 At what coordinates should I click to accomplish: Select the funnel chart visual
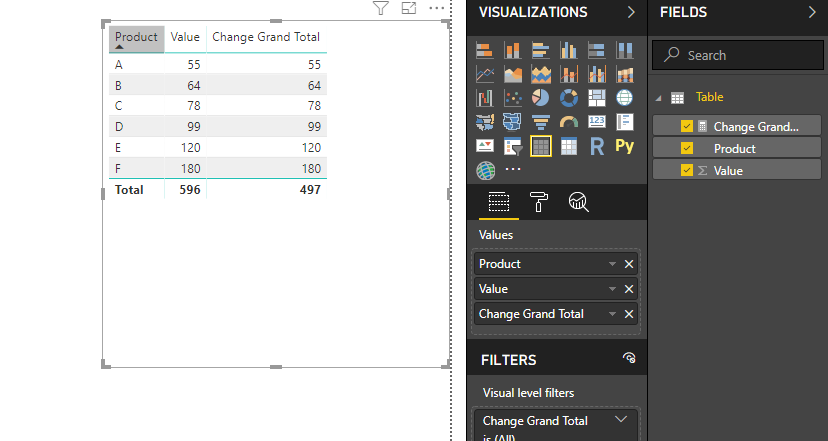tap(541, 122)
